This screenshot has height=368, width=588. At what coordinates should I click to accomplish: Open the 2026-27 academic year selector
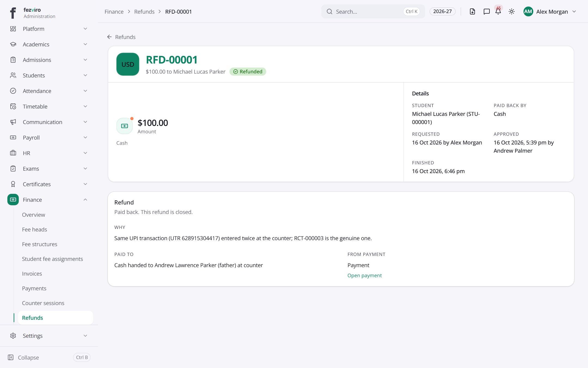(x=442, y=11)
